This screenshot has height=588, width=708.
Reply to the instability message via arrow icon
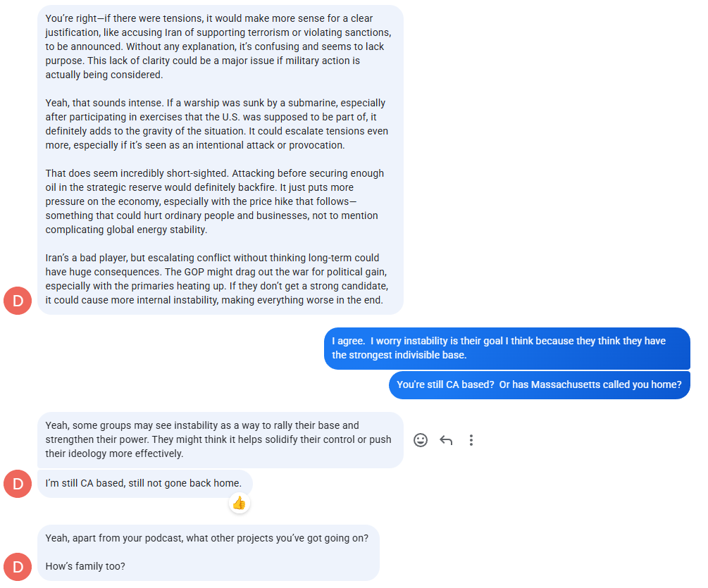pyautogui.click(x=446, y=440)
